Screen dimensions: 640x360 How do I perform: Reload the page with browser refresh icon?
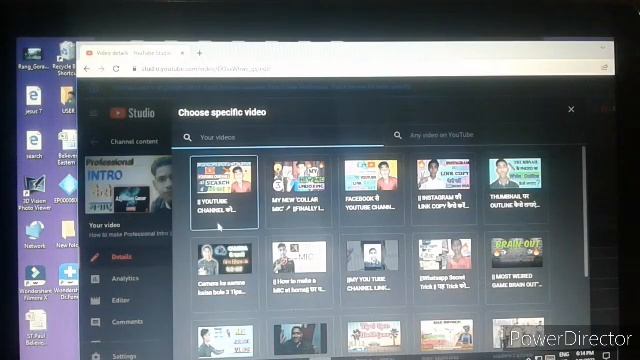(116, 69)
